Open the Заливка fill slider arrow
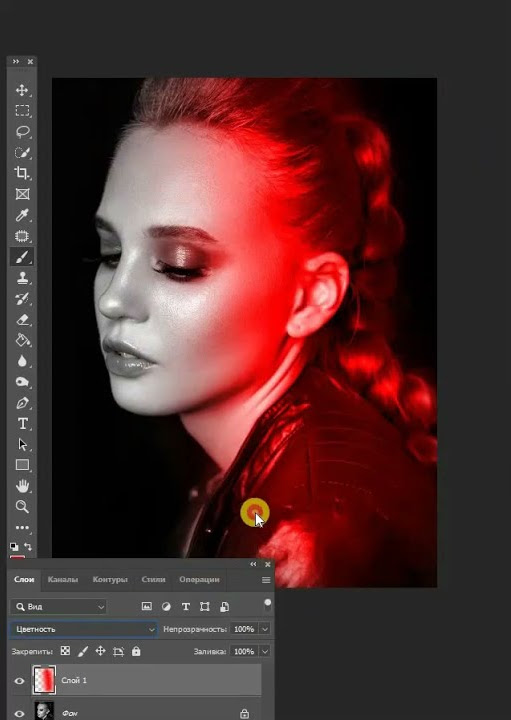 [x=265, y=651]
